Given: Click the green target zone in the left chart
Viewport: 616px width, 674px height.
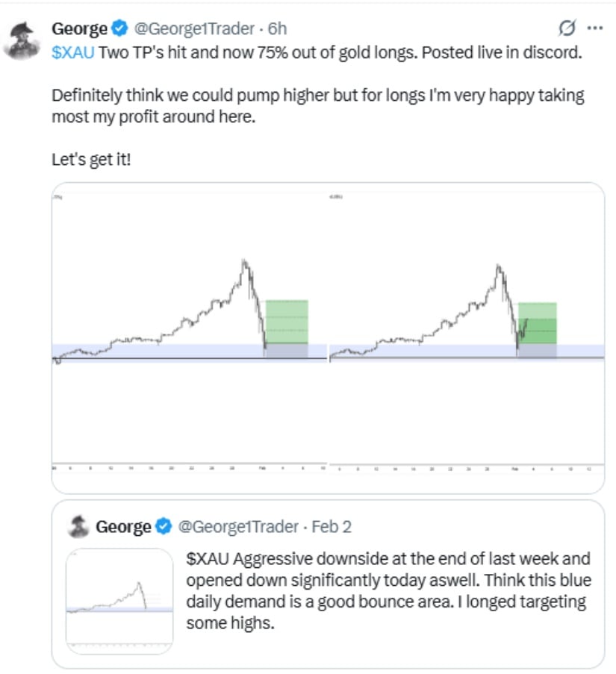Looking at the screenshot, I should [x=287, y=321].
